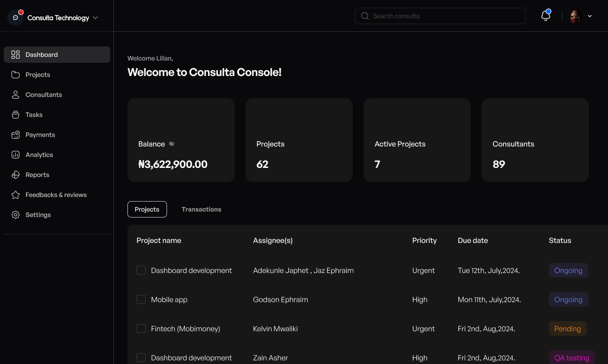Open Projects via the folder icon

(x=15, y=75)
